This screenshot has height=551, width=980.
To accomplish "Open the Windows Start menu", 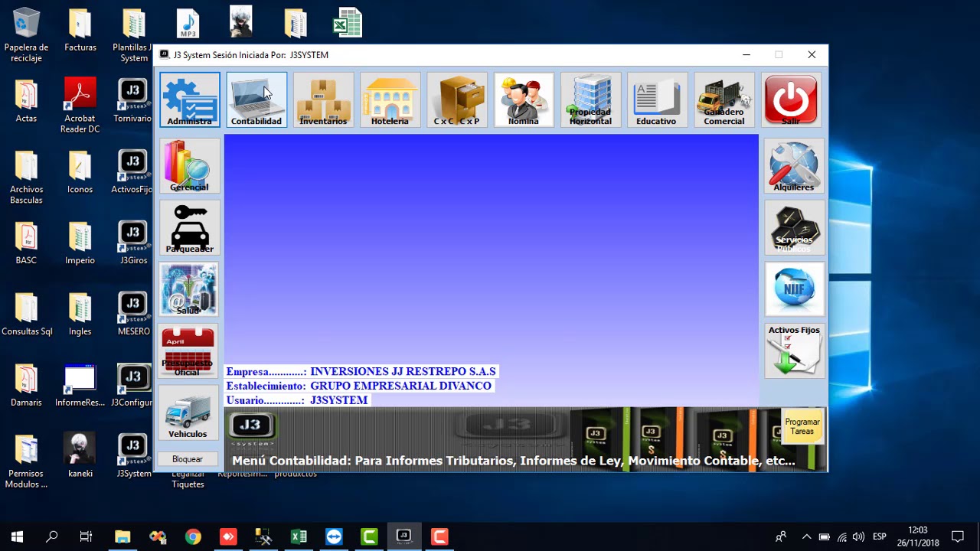I will pyautogui.click(x=17, y=536).
